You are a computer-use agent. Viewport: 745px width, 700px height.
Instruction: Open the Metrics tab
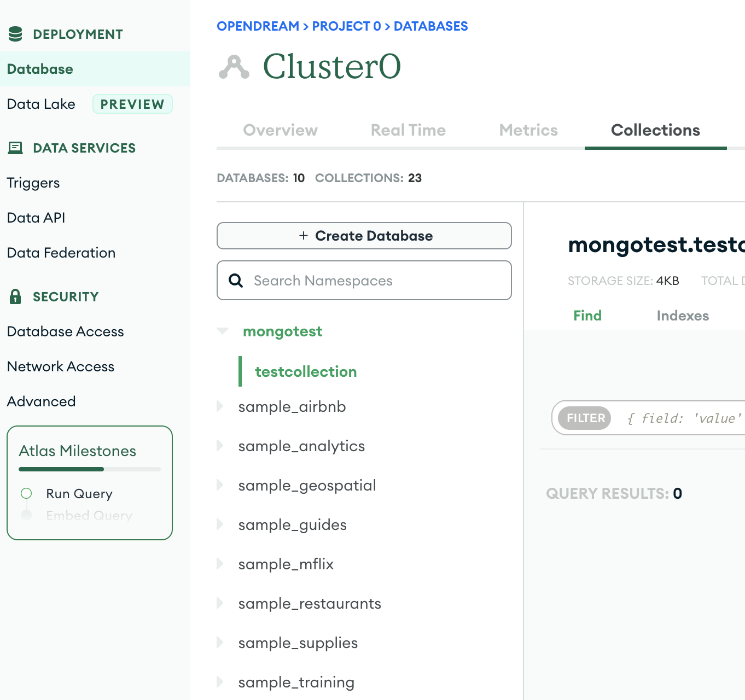(x=528, y=130)
